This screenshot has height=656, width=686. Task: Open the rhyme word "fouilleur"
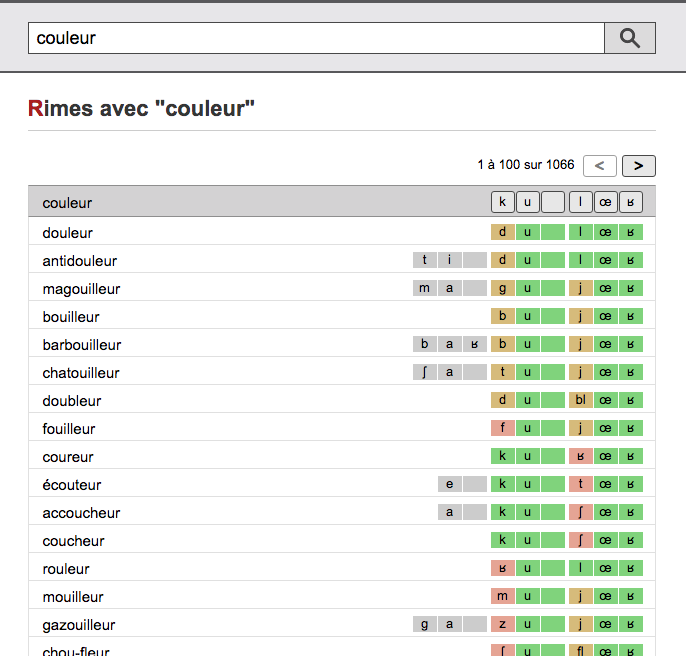click(69, 429)
